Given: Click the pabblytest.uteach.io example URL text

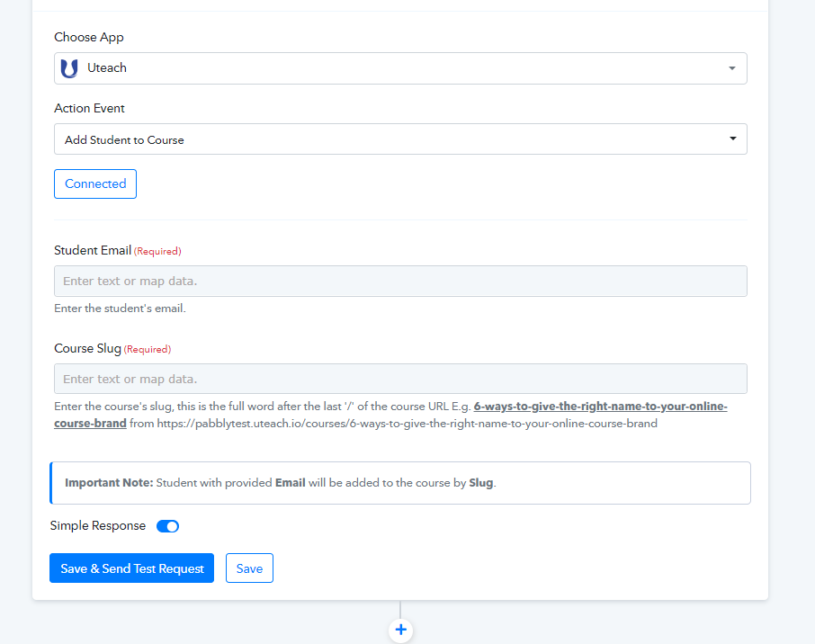Looking at the screenshot, I should [x=407, y=424].
